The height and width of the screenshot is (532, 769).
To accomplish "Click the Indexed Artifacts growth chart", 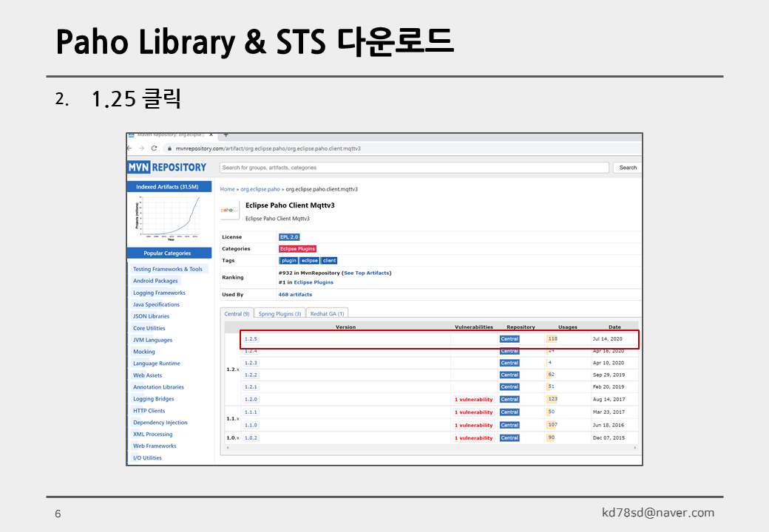I will click(x=169, y=218).
